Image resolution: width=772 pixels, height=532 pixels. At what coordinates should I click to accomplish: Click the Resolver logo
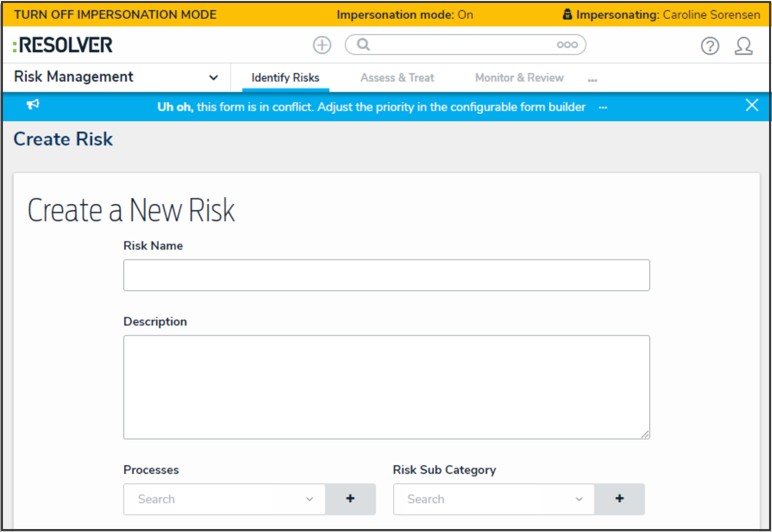click(63, 45)
